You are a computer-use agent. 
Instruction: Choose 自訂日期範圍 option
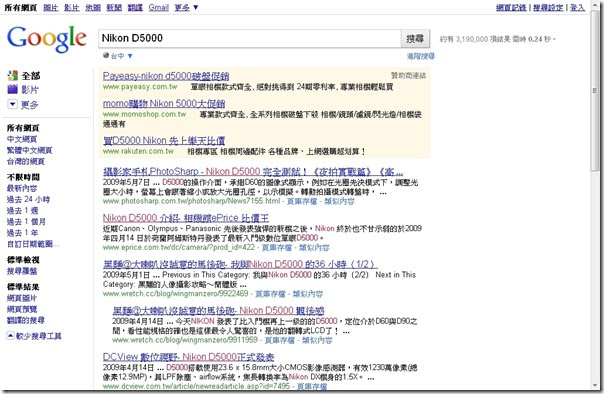[x=33, y=244]
